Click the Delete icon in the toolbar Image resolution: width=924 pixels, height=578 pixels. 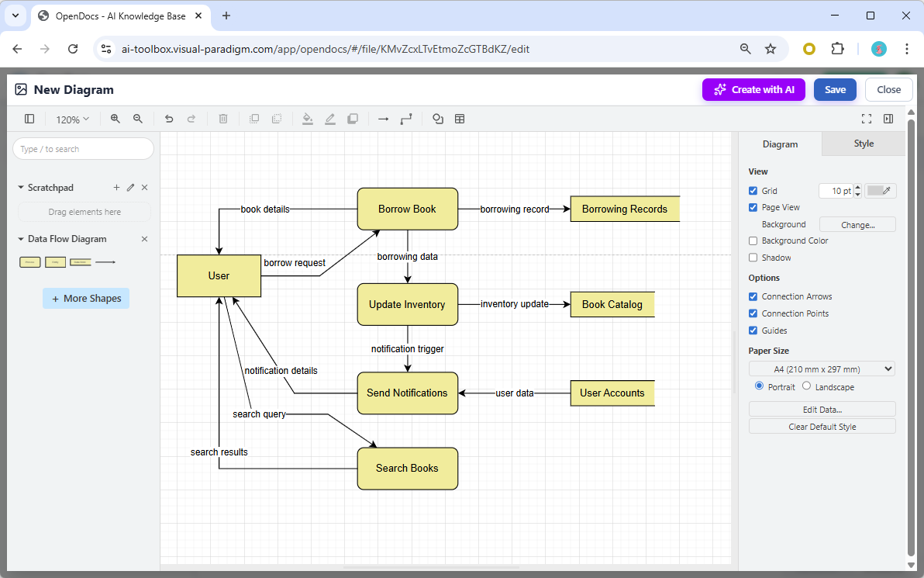coord(223,119)
